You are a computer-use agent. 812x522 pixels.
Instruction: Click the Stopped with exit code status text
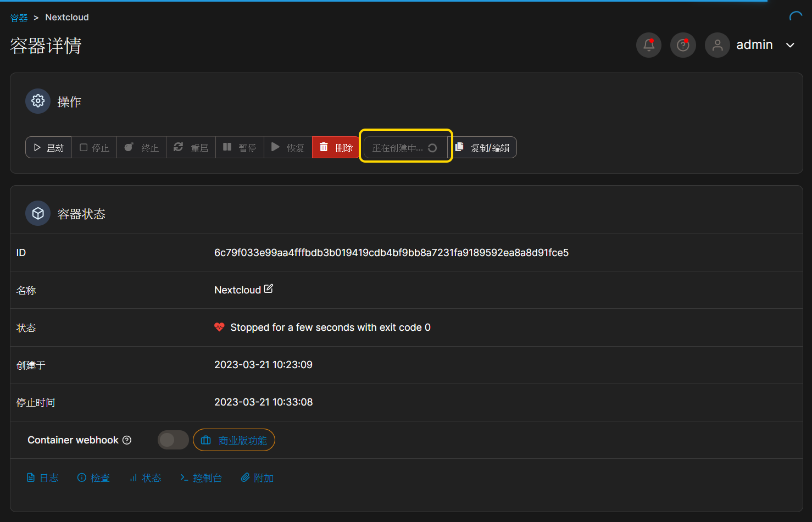[x=330, y=327]
